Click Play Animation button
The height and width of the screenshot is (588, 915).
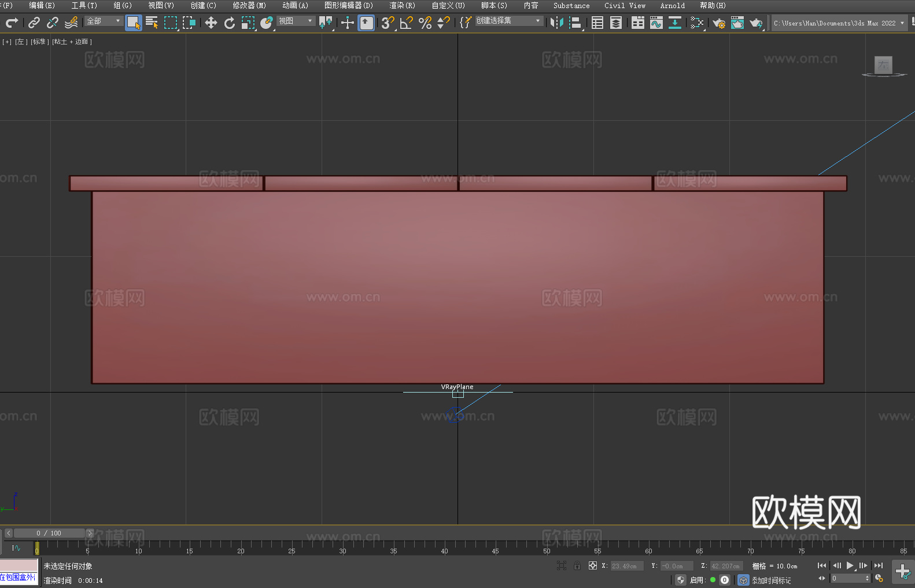click(850, 565)
